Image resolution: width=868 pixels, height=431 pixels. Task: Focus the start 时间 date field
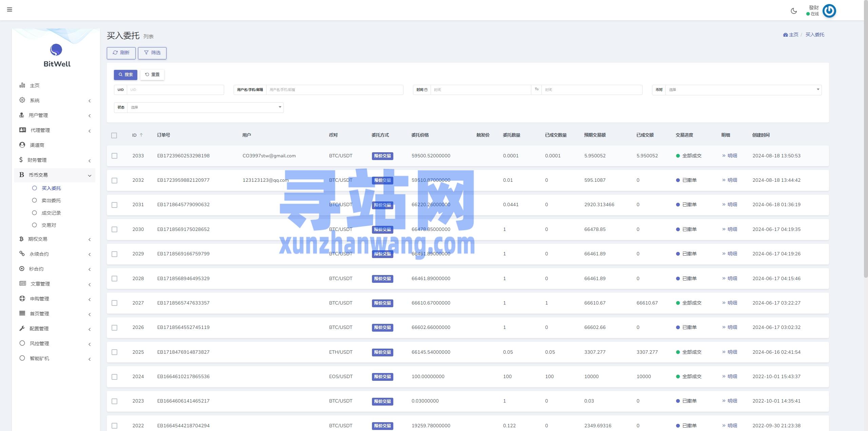pyautogui.click(x=480, y=90)
